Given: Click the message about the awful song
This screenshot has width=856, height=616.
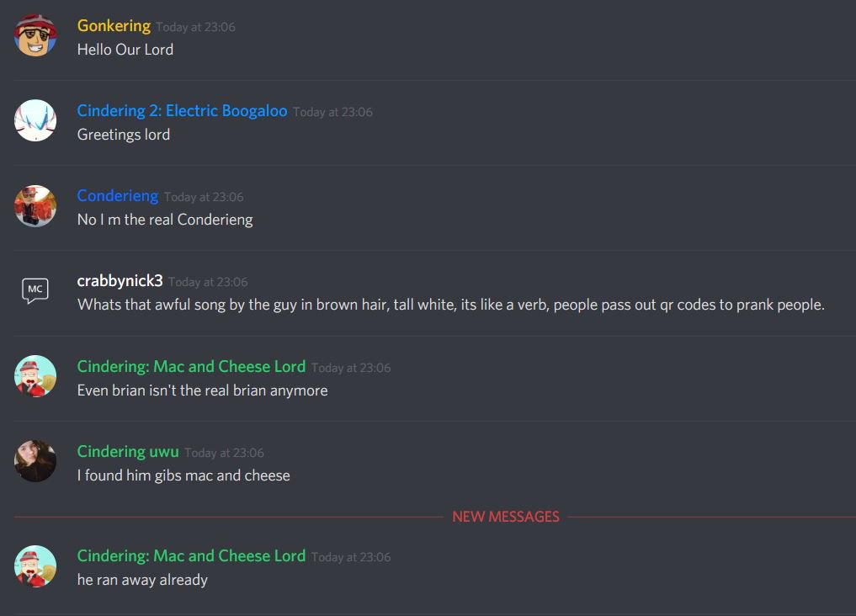Looking at the screenshot, I should click(451, 305).
